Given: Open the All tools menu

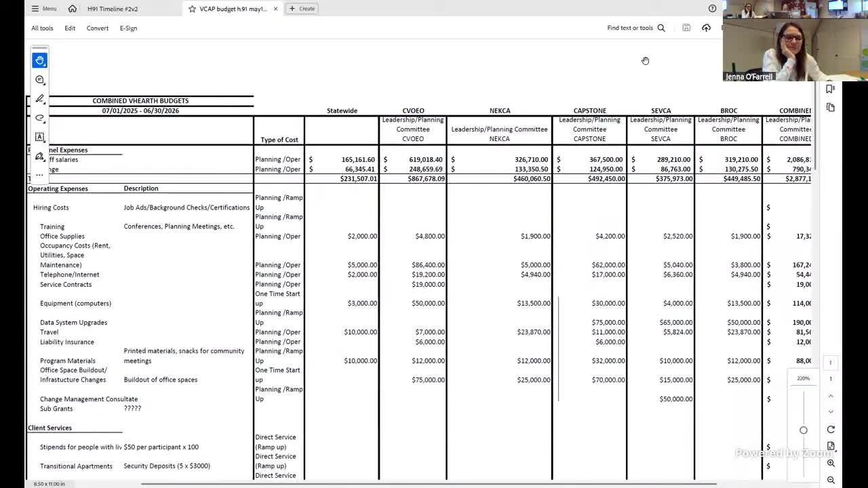Looking at the screenshot, I should [42, 28].
